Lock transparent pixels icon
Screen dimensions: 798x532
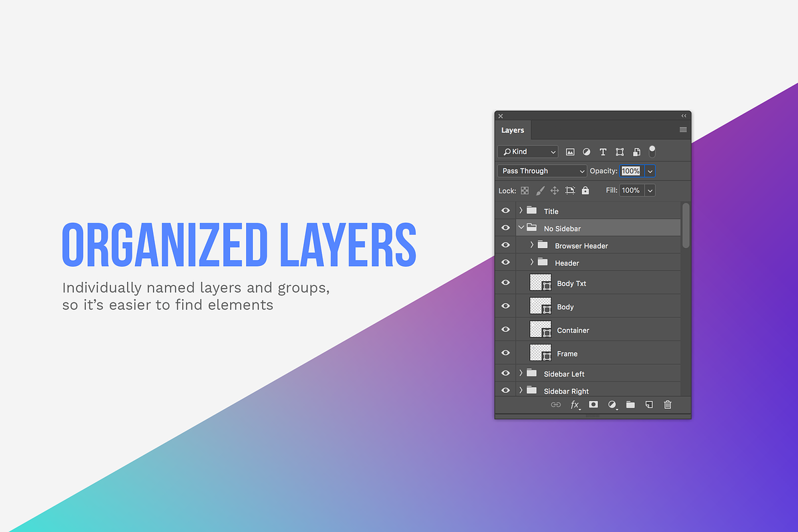[x=525, y=190]
